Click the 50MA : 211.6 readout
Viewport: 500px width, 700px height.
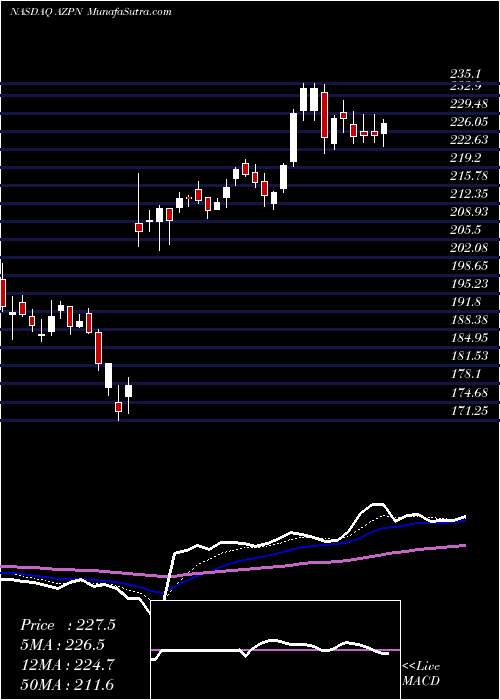[68, 684]
